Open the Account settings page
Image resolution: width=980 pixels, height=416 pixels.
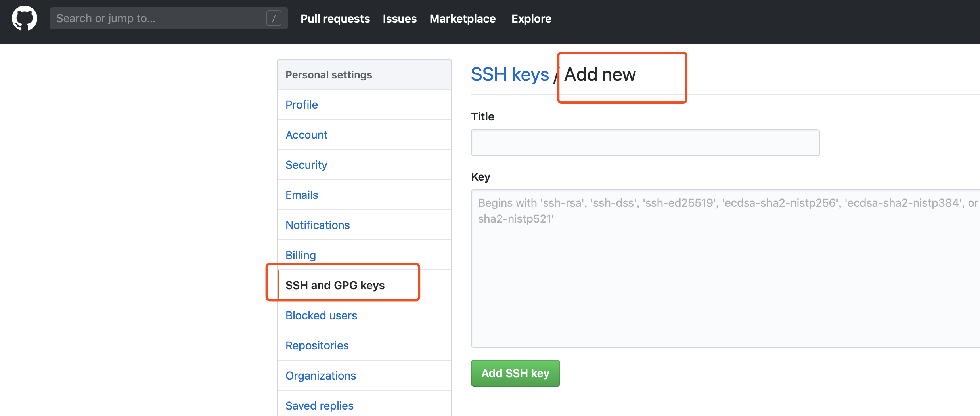tap(364, 135)
